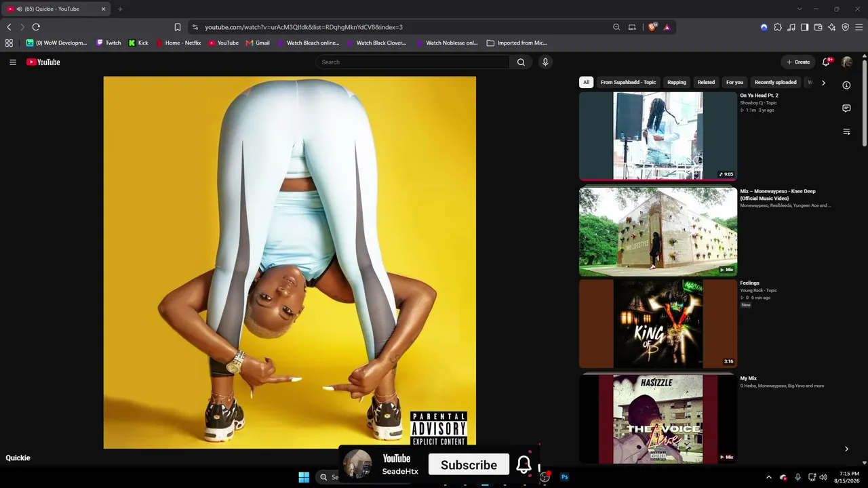Open the WoW Development bookmark

pyautogui.click(x=57, y=43)
